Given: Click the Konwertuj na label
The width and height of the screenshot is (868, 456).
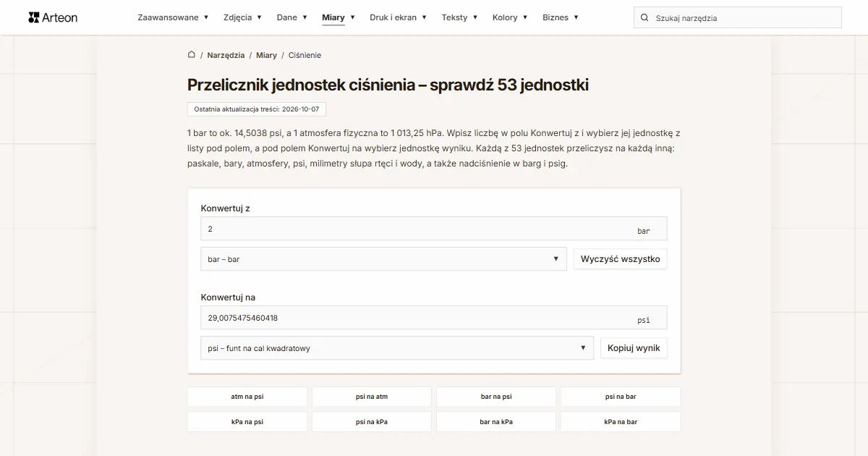Looking at the screenshot, I should tap(228, 297).
